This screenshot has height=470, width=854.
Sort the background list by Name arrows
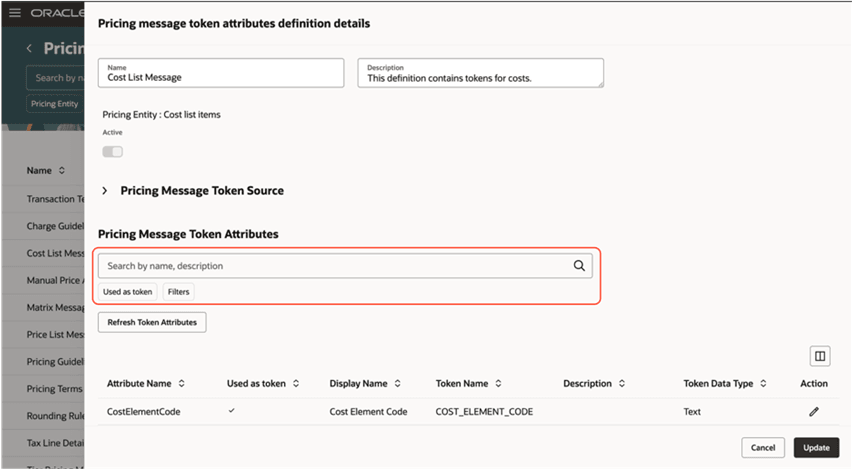coord(62,170)
